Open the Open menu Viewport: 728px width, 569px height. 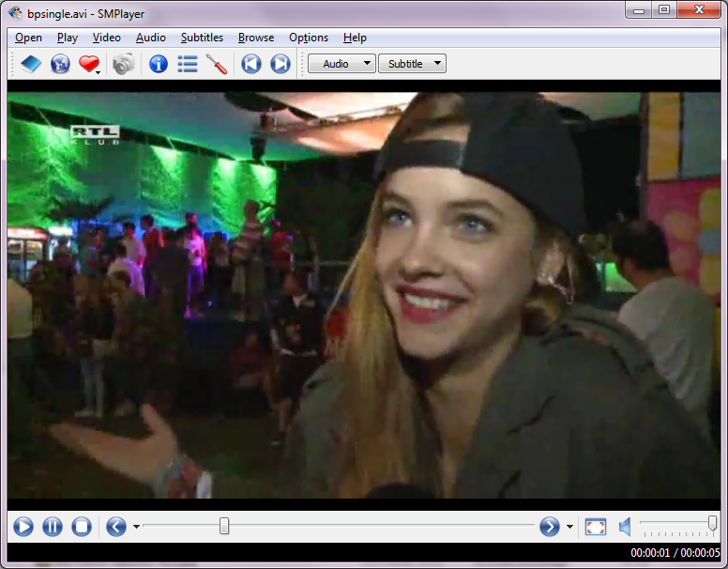(28, 38)
